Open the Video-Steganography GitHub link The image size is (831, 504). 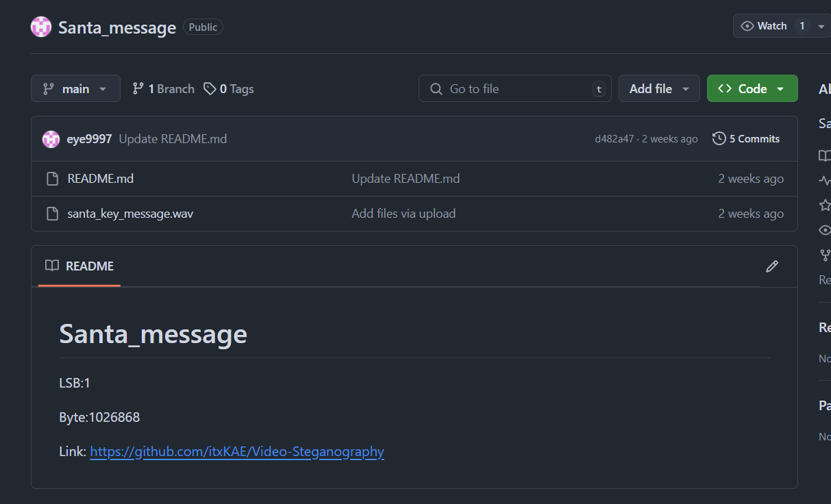(x=236, y=452)
